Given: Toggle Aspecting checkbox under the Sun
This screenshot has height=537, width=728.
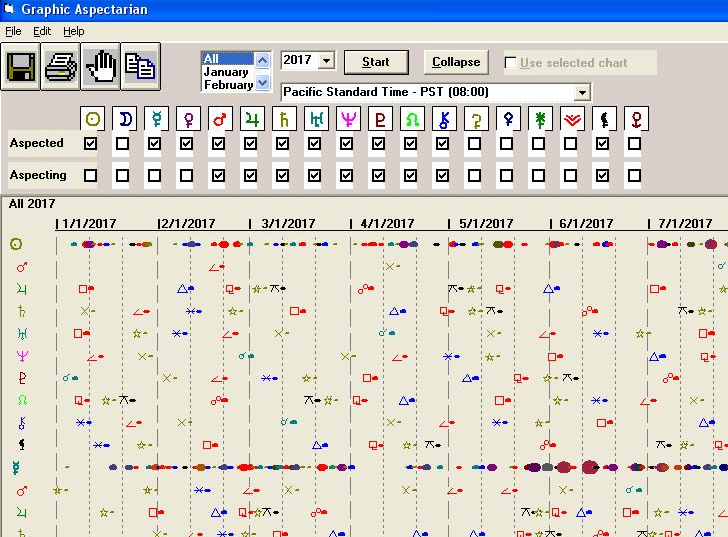Looking at the screenshot, I should [x=91, y=176].
